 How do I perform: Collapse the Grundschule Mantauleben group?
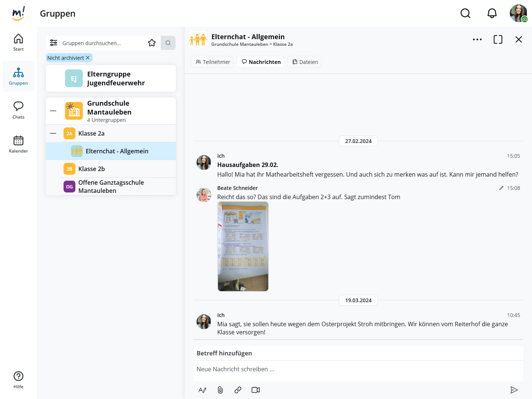[x=53, y=111]
